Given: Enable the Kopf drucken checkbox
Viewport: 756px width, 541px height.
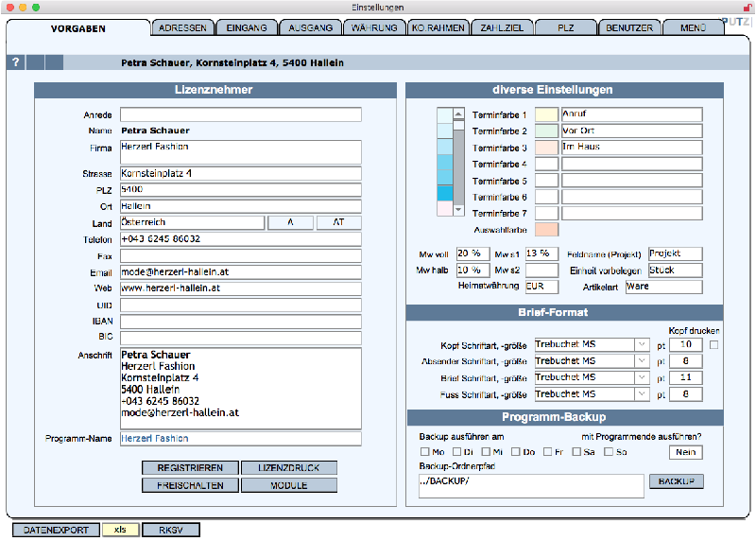Looking at the screenshot, I should click(x=714, y=344).
